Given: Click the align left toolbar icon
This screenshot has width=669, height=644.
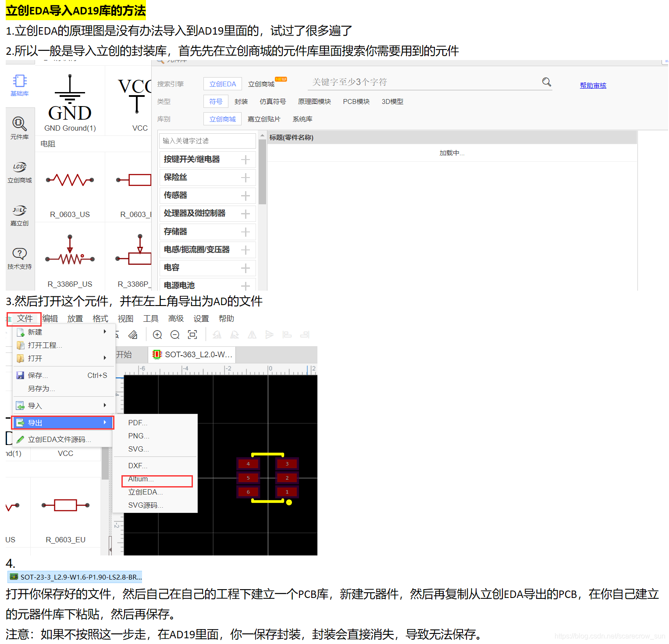Looking at the screenshot, I should tap(287, 335).
